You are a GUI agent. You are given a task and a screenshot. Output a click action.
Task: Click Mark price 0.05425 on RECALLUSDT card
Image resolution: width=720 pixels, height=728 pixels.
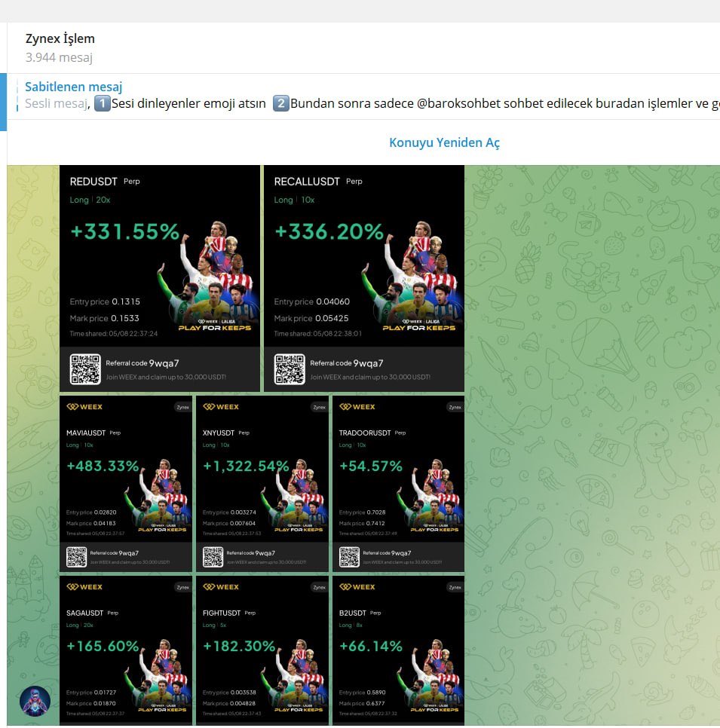[311, 318]
